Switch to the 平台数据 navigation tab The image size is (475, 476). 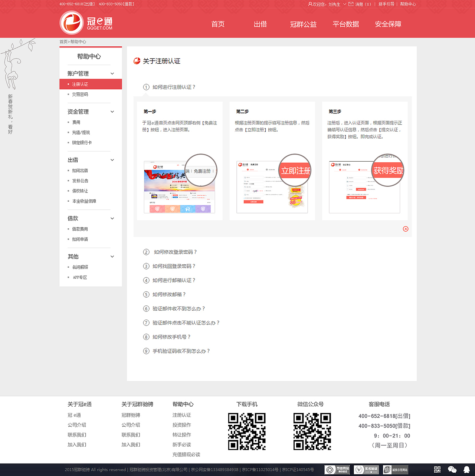[345, 24]
